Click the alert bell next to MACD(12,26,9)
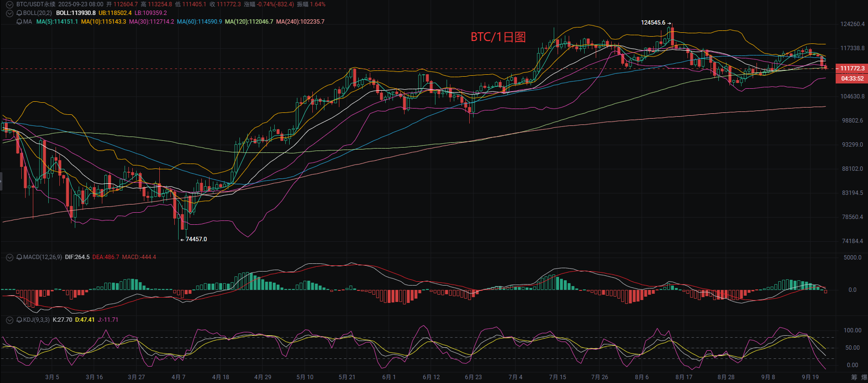This screenshot has width=868, height=383. (x=19, y=257)
